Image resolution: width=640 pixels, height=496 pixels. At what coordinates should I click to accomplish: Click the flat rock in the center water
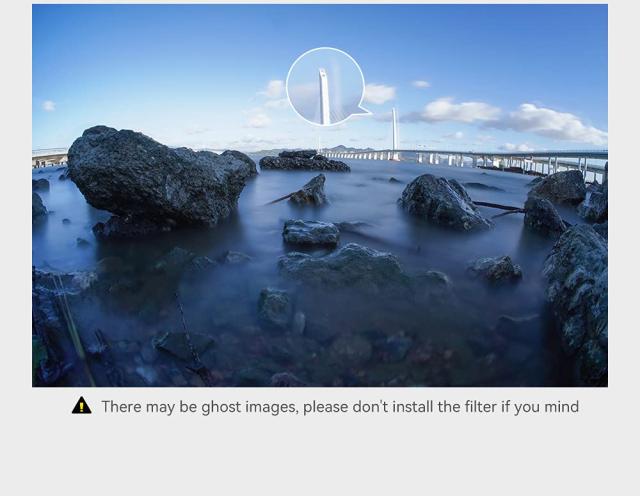click(311, 233)
